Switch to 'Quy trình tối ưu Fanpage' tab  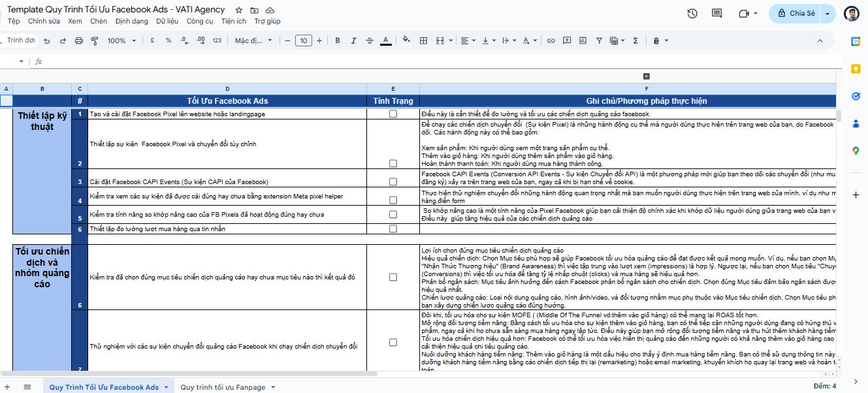tap(223, 387)
